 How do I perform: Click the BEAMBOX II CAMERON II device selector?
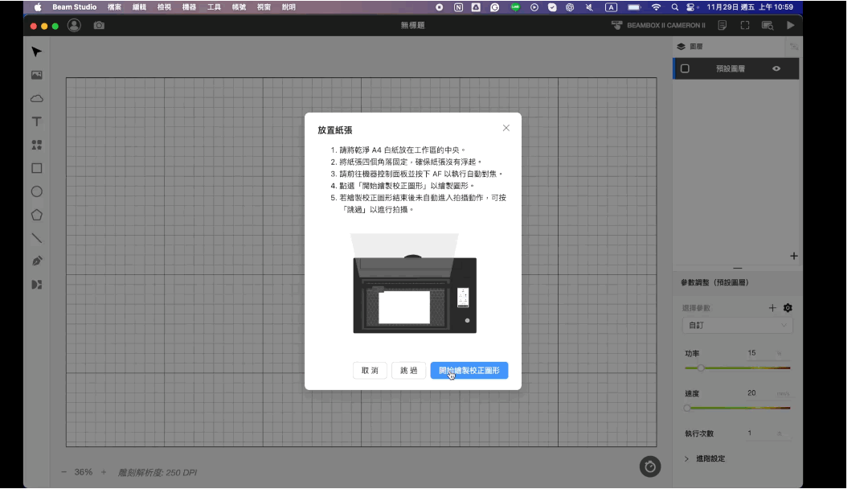659,26
